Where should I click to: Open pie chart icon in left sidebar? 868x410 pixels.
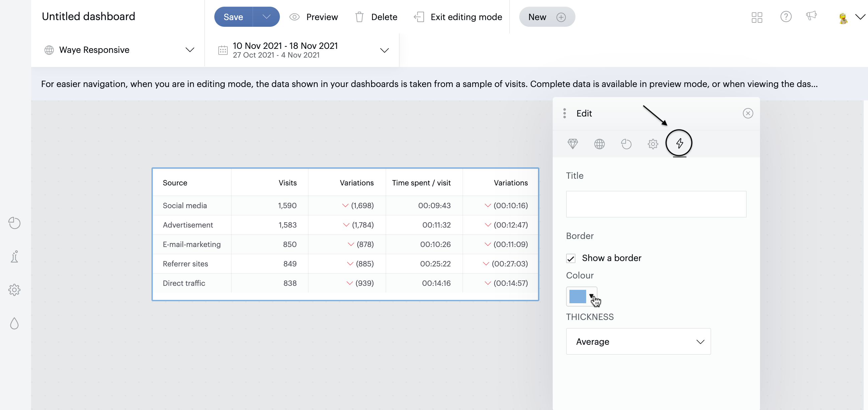(14, 223)
